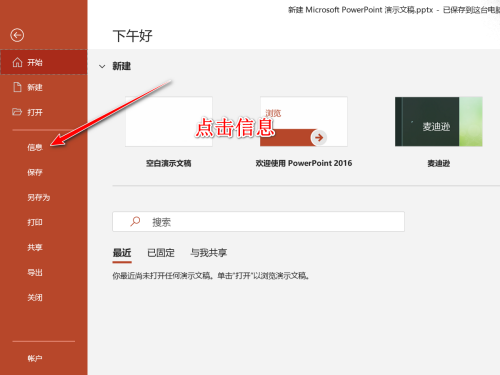Click the 空白演示文稿 label
This screenshot has width=500, height=375.
pyautogui.click(x=169, y=163)
